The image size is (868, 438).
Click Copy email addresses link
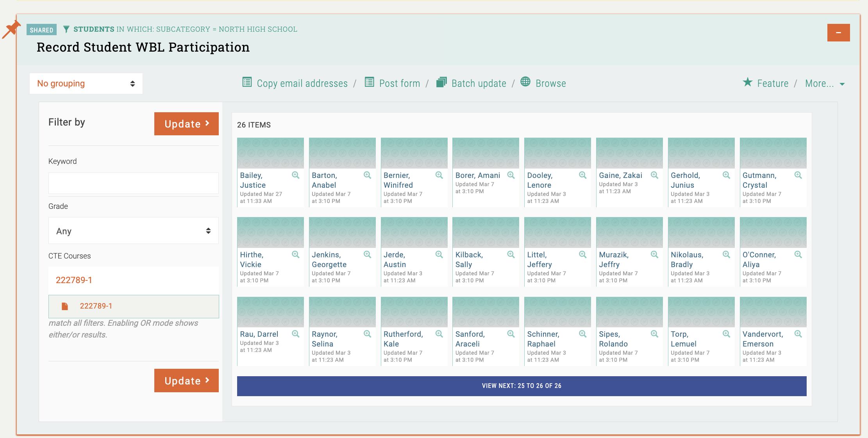pos(302,83)
